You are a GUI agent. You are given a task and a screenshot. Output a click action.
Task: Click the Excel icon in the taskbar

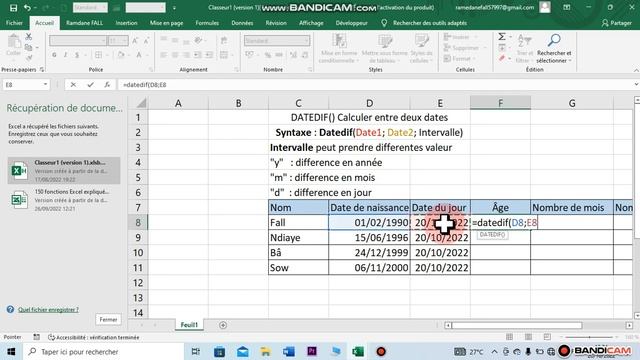tap(358, 351)
